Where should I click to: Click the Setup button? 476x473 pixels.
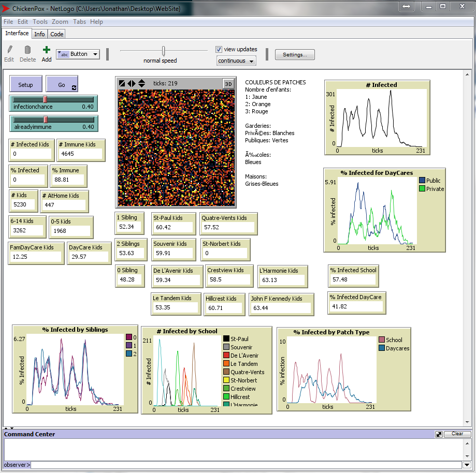[x=26, y=84]
